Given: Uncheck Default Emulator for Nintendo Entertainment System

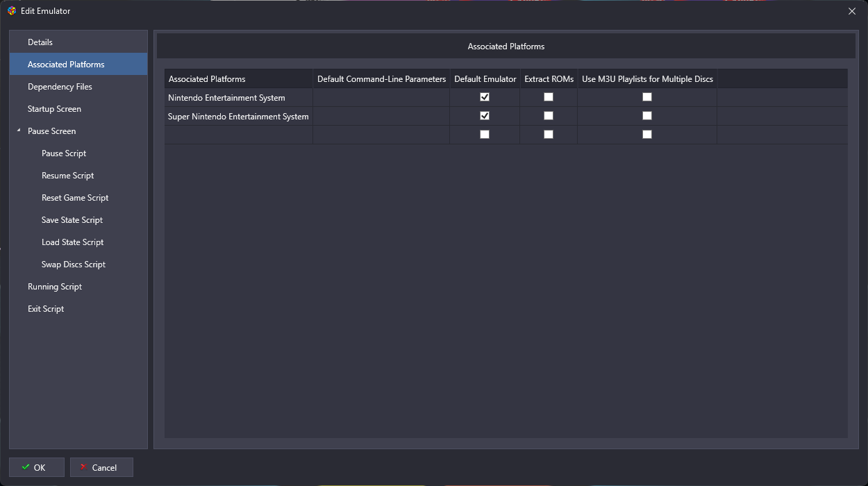Looking at the screenshot, I should [x=485, y=97].
